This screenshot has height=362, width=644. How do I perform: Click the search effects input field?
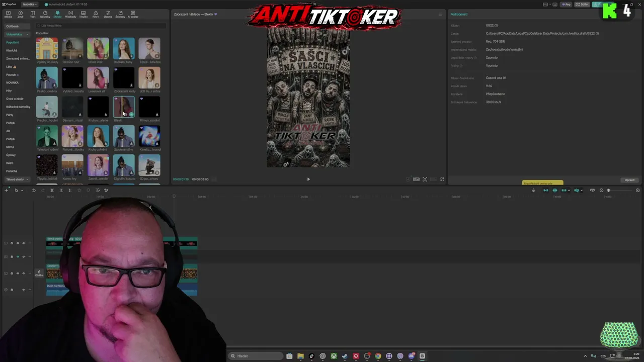coord(101,25)
